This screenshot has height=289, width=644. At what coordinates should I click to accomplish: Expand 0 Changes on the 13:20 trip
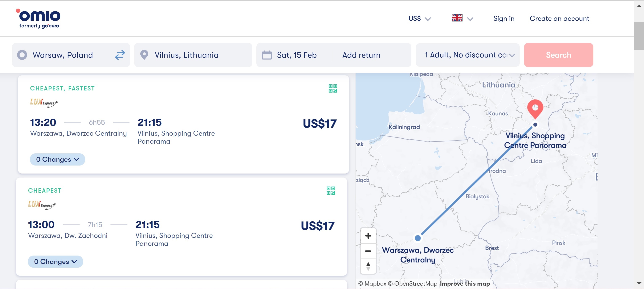tap(57, 159)
